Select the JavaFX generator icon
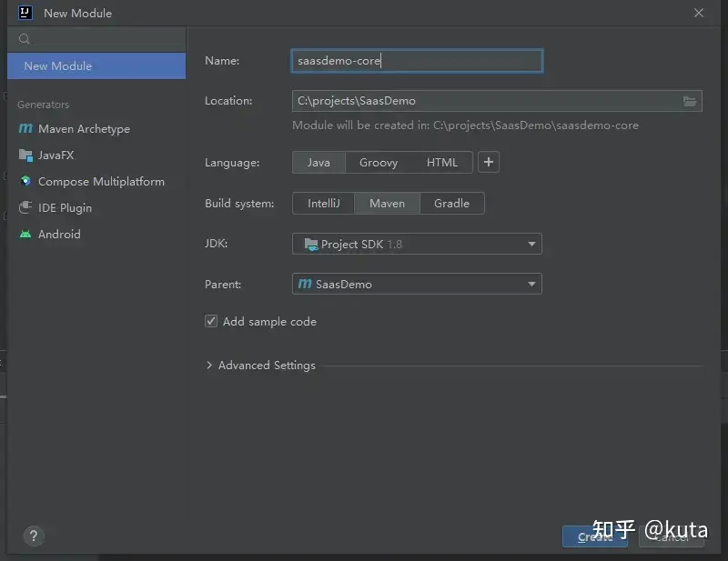The height and width of the screenshot is (561, 728). click(25, 155)
